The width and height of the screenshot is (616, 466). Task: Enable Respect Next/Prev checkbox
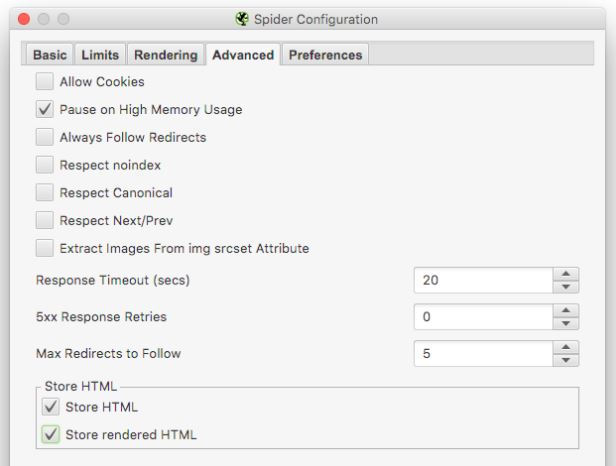point(44,220)
